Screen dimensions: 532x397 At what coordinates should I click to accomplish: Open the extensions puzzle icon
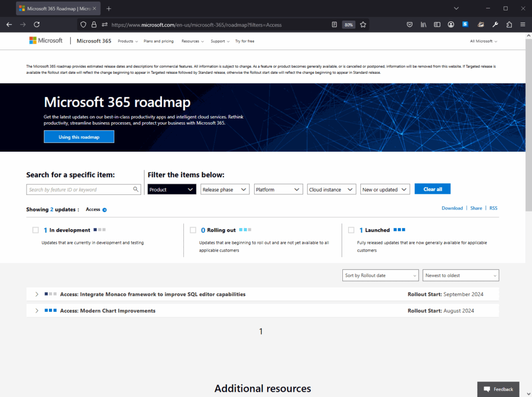point(509,24)
